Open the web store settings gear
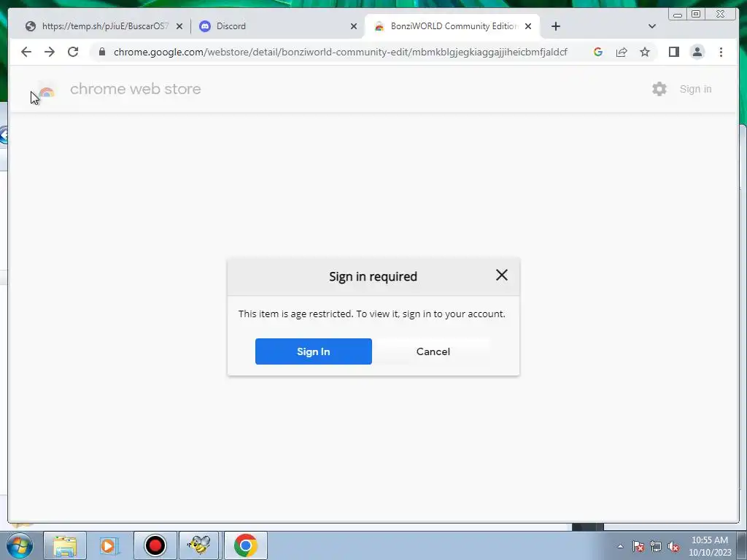The image size is (747, 560). click(x=659, y=89)
